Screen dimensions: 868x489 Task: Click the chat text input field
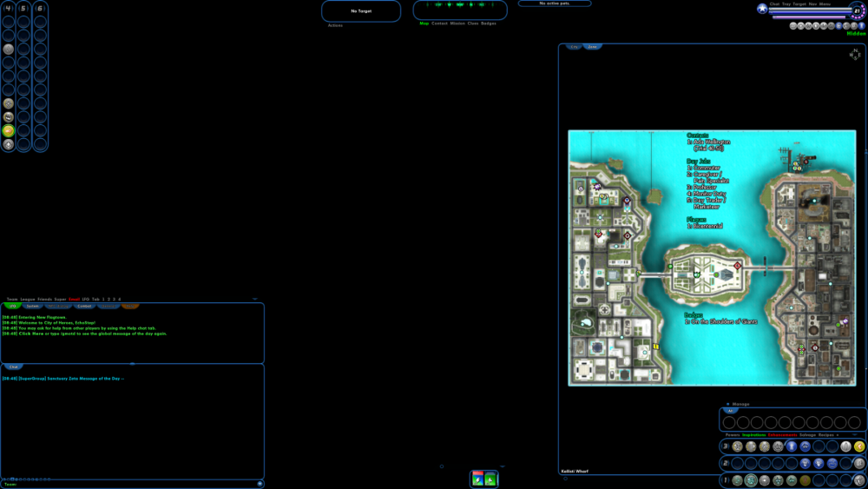pos(130,484)
